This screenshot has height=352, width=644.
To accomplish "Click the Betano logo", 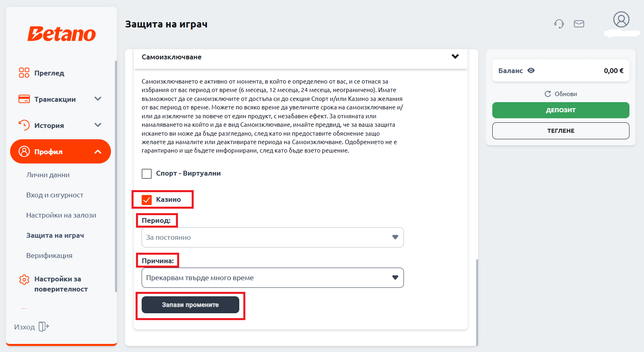I will 61,34.
